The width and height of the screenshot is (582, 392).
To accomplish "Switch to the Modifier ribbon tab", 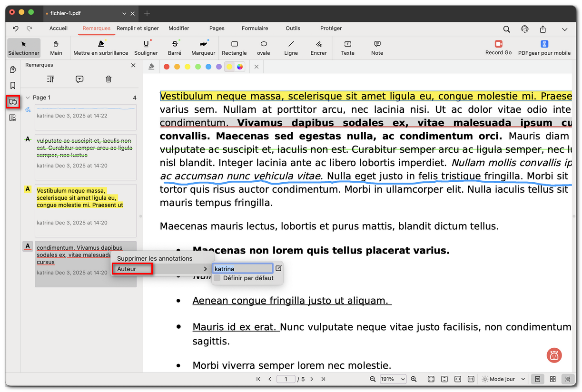I will tap(179, 29).
